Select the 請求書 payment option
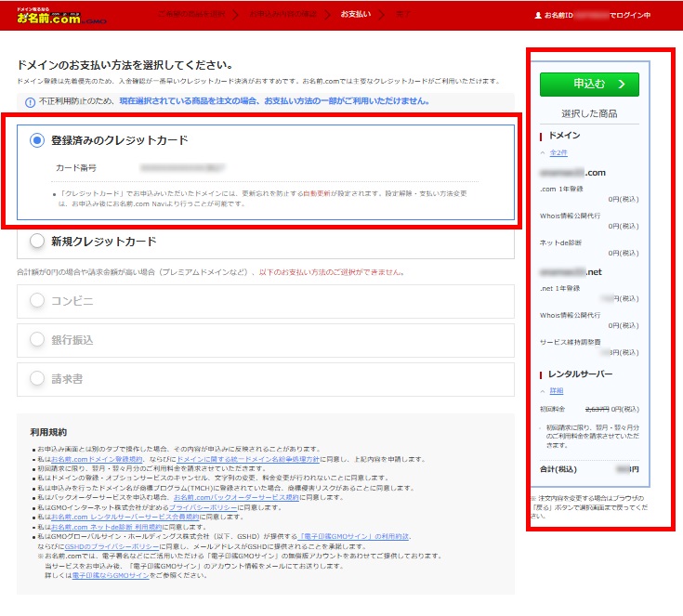The width and height of the screenshot is (683, 616). click(37, 378)
